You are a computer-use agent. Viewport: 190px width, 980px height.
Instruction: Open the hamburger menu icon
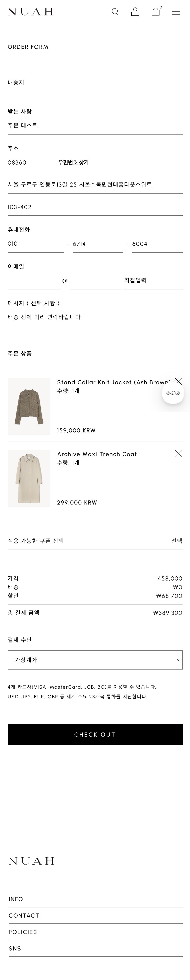(176, 12)
